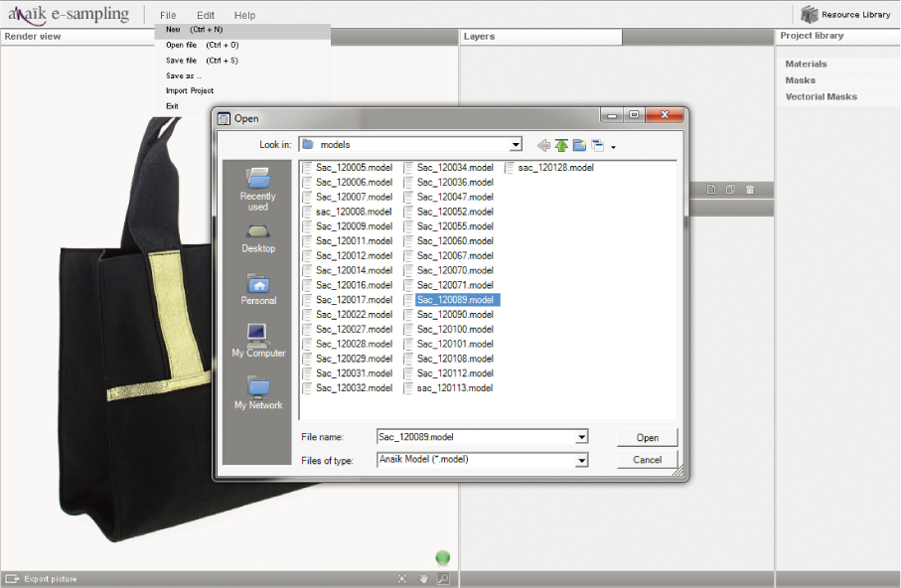The height and width of the screenshot is (588, 901).
Task: Click the Layers panel tab header
Action: coord(540,37)
